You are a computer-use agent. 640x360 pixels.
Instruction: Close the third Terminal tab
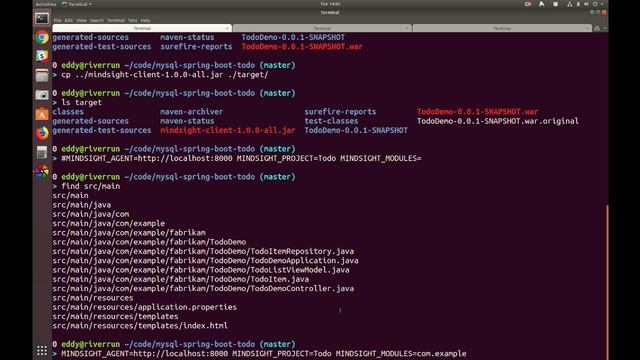(587, 28)
